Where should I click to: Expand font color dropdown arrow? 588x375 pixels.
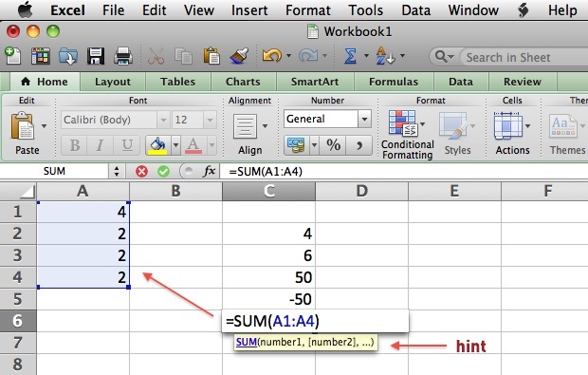tap(211, 145)
